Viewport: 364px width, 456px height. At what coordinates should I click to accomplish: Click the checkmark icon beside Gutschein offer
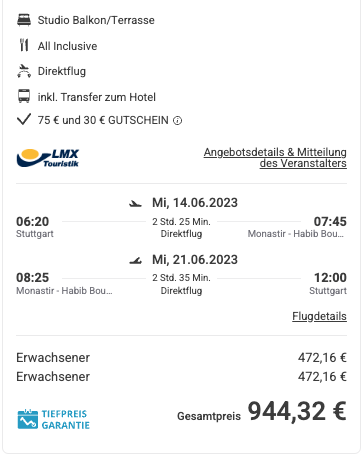pyautogui.click(x=24, y=119)
